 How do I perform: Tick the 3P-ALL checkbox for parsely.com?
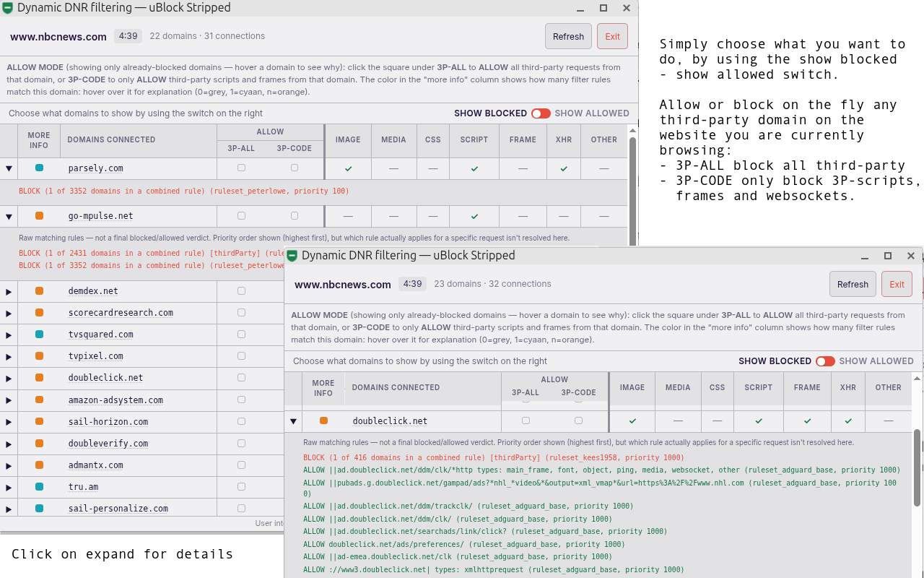[241, 168]
